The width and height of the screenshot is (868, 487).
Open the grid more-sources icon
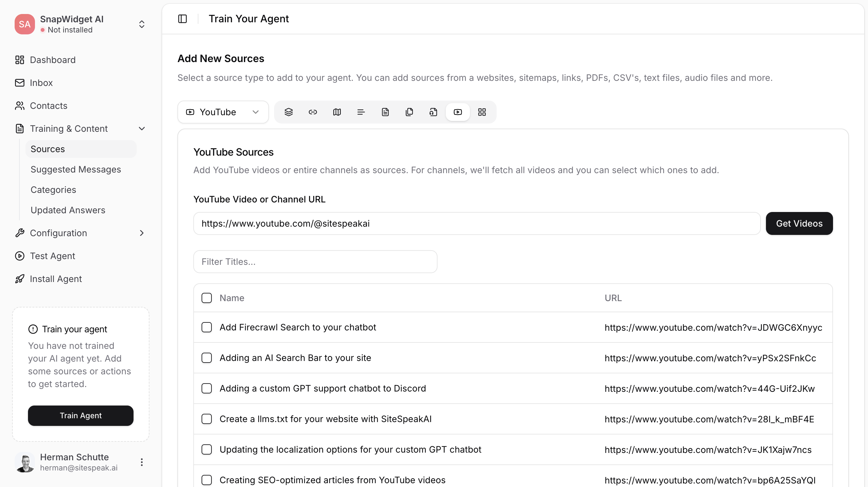point(482,112)
